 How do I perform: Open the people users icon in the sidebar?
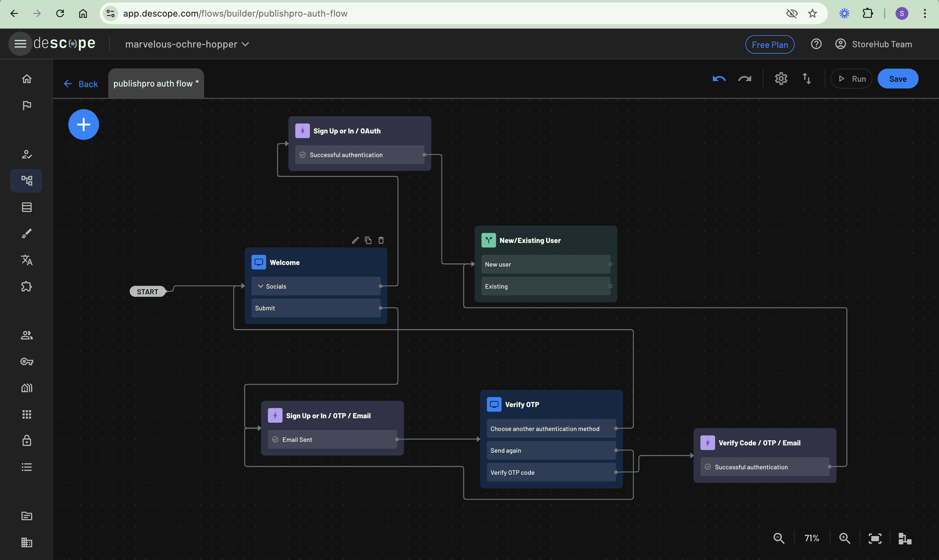click(27, 335)
